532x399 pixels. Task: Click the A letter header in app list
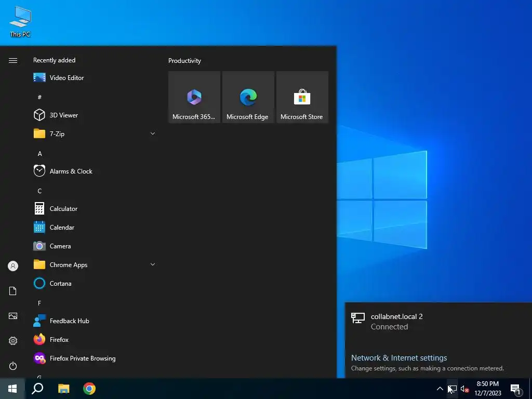coord(39,153)
